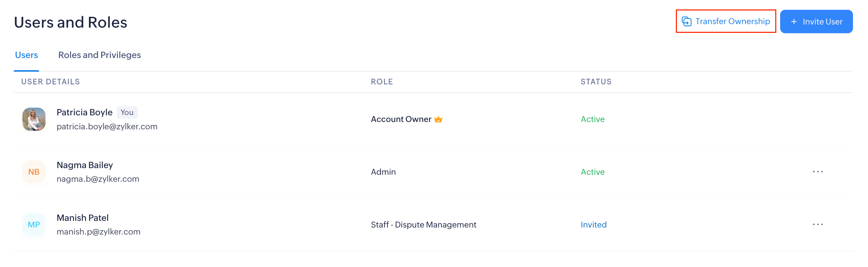
Task: Open the more options menu for Nagma Bailey
Action: pos(818,172)
